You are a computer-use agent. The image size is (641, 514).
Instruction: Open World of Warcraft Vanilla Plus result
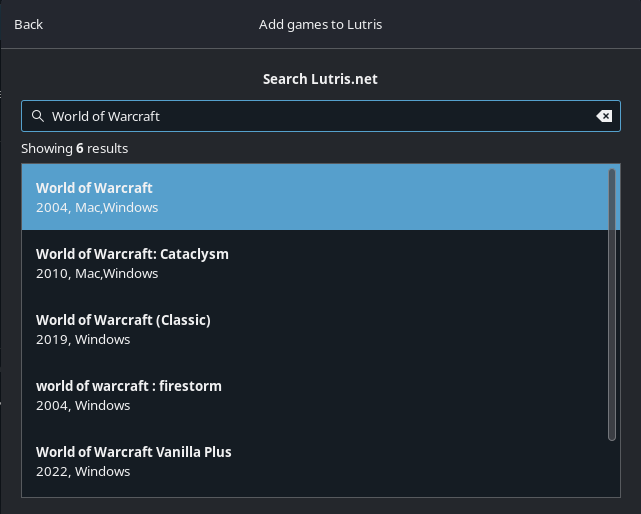click(315, 461)
